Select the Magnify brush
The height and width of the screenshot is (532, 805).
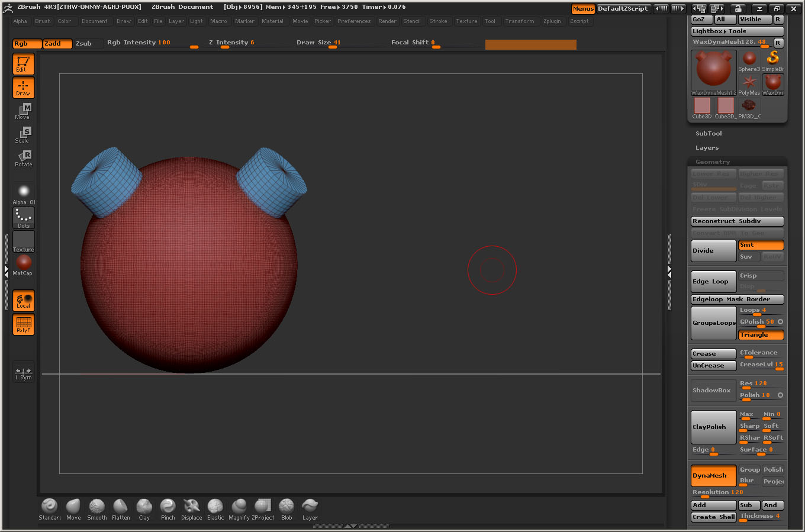coord(239,509)
